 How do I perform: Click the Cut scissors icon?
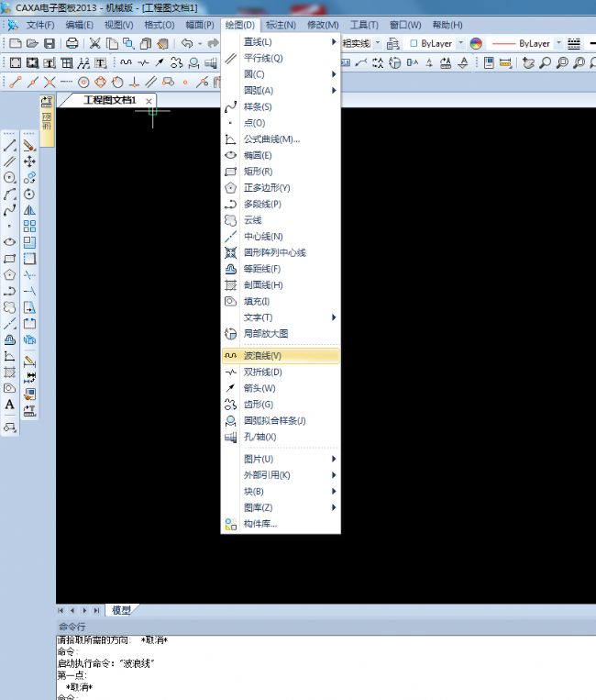(x=94, y=43)
